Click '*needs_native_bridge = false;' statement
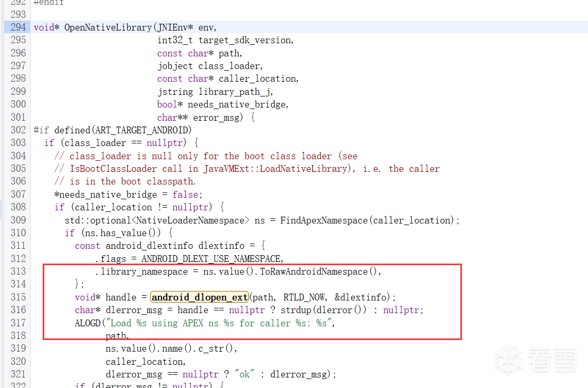The height and width of the screenshot is (388, 588). point(129,195)
